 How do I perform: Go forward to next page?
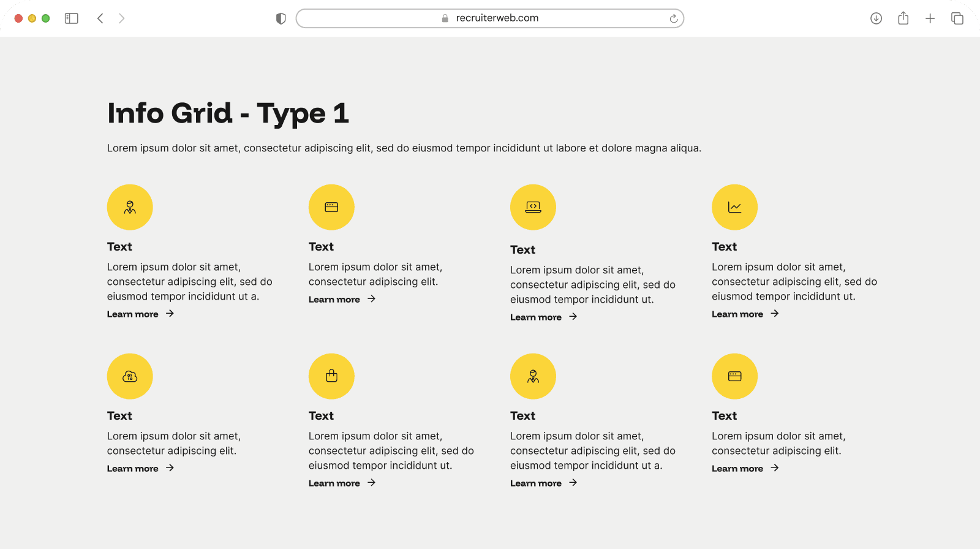click(121, 18)
